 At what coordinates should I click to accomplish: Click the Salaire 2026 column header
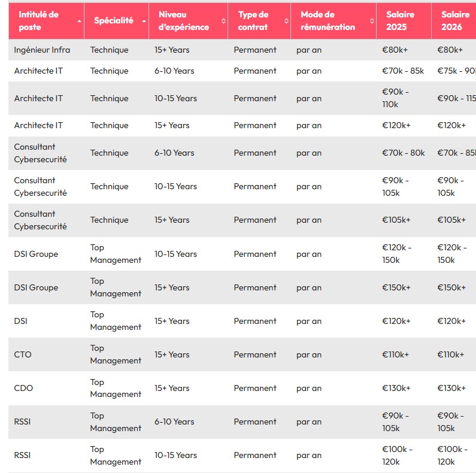point(455,21)
